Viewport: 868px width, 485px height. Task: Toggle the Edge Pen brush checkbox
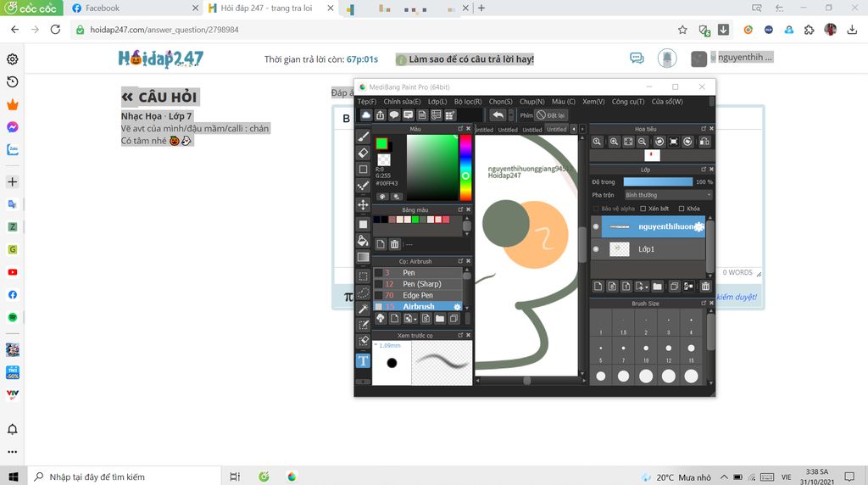(x=379, y=295)
